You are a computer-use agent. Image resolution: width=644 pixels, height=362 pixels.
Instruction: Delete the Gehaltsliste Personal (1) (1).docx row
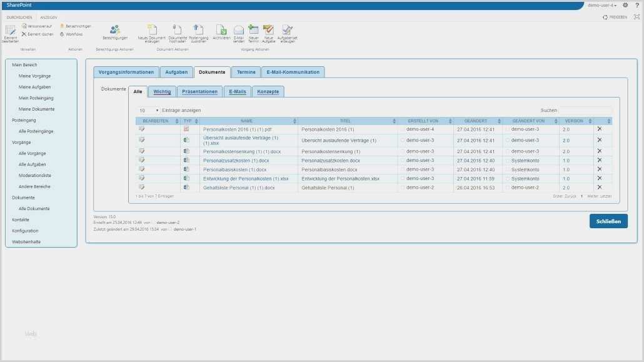tap(599, 188)
